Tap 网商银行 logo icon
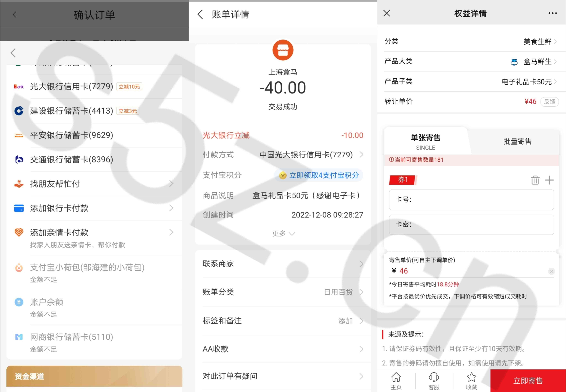This screenshot has height=392, width=566. (x=19, y=337)
